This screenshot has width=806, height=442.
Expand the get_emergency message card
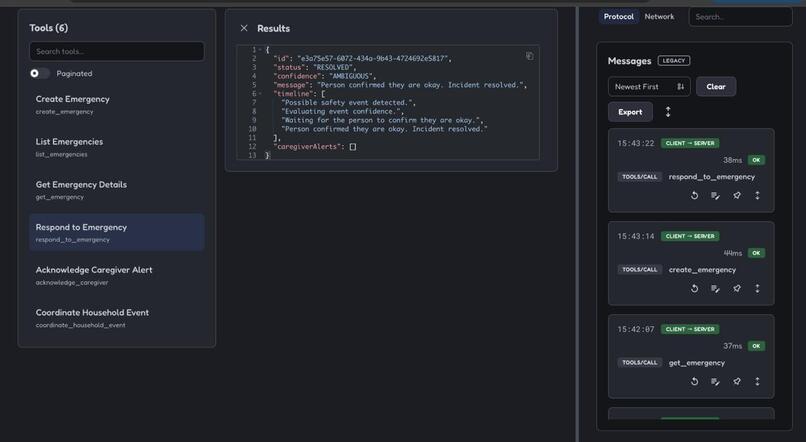pos(757,381)
